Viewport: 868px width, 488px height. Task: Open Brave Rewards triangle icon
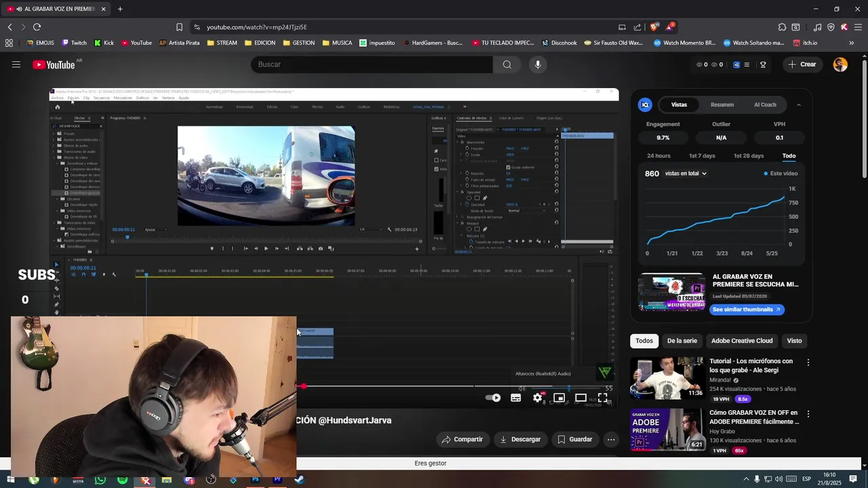[670, 27]
